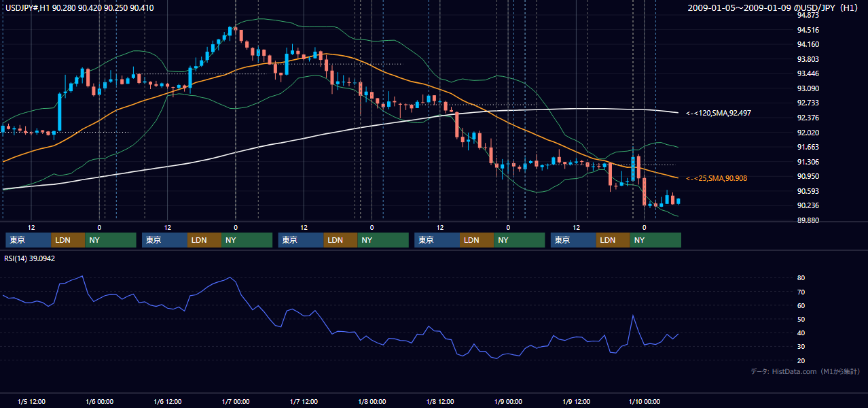Click the RSI axis value 30
This screenshot has width=868, height=408.
(x=801, y=346)
